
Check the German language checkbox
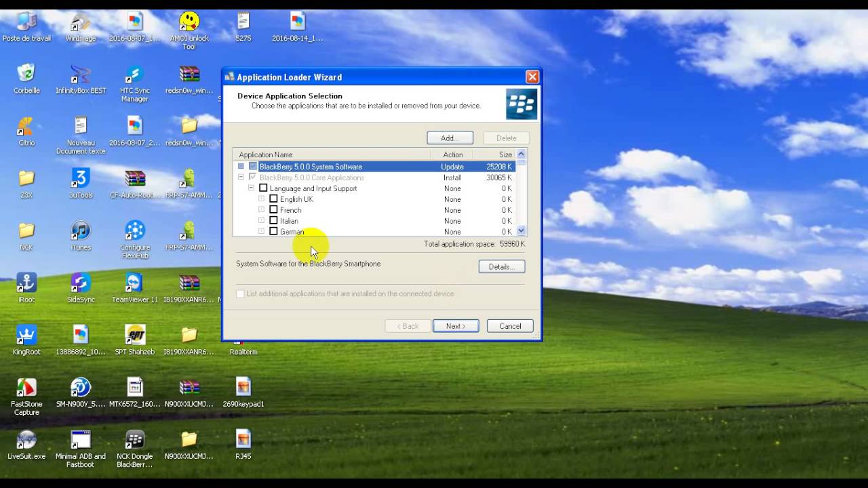tap(273, 232)
